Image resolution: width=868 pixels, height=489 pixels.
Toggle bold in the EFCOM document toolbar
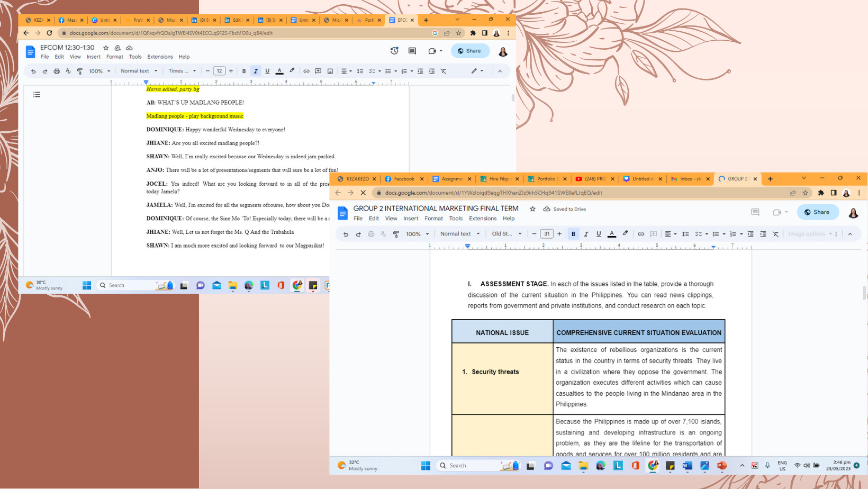(244, 71)
